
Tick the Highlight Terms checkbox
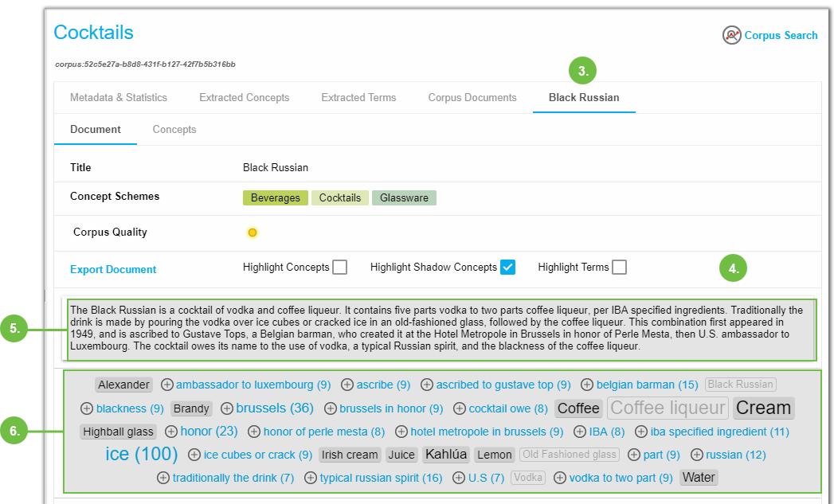[619, 268]
